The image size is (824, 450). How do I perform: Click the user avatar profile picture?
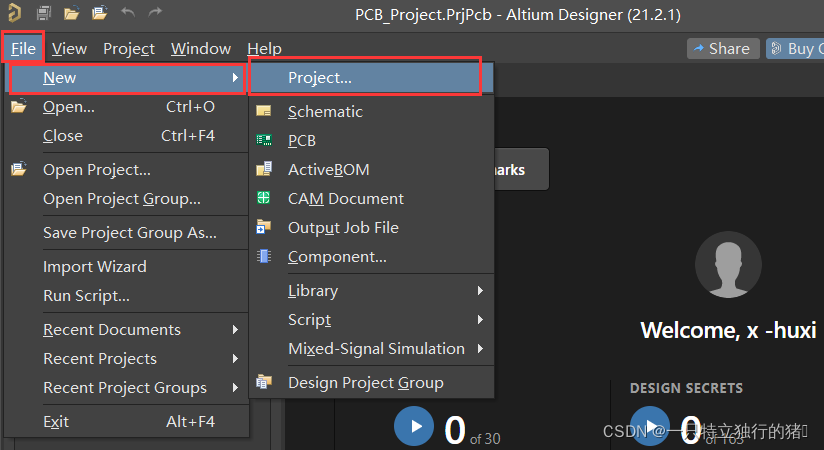(728, 264)
